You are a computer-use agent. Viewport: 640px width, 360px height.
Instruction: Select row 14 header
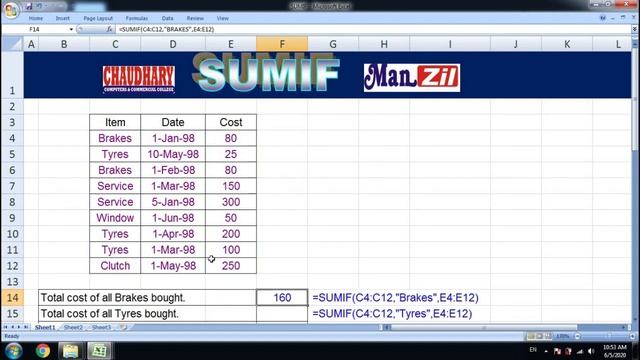[12, 298]
